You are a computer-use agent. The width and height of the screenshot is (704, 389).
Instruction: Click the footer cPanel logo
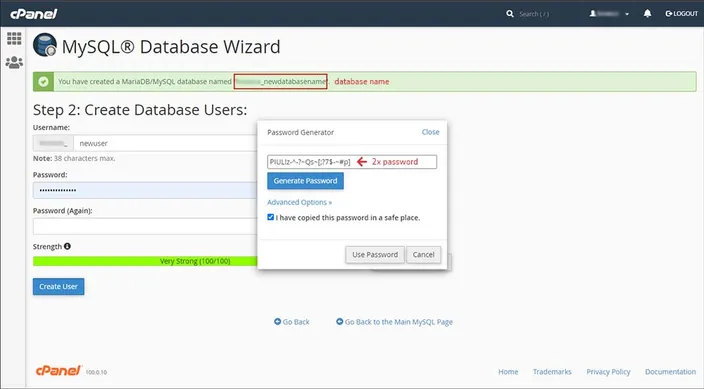pos(58,371)
